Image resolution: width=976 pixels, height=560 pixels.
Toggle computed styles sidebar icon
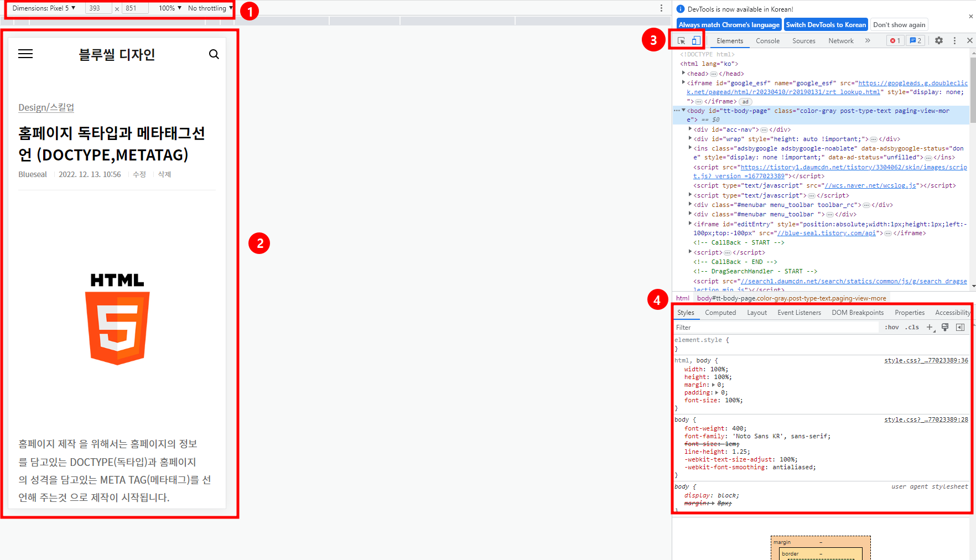click(961, 327)
